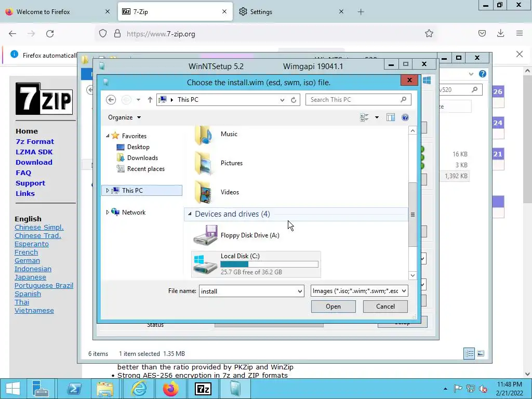The image size is (532, 399).
Task: Dismiss Firefox notification bar close X
Action: tap(520, 54)
